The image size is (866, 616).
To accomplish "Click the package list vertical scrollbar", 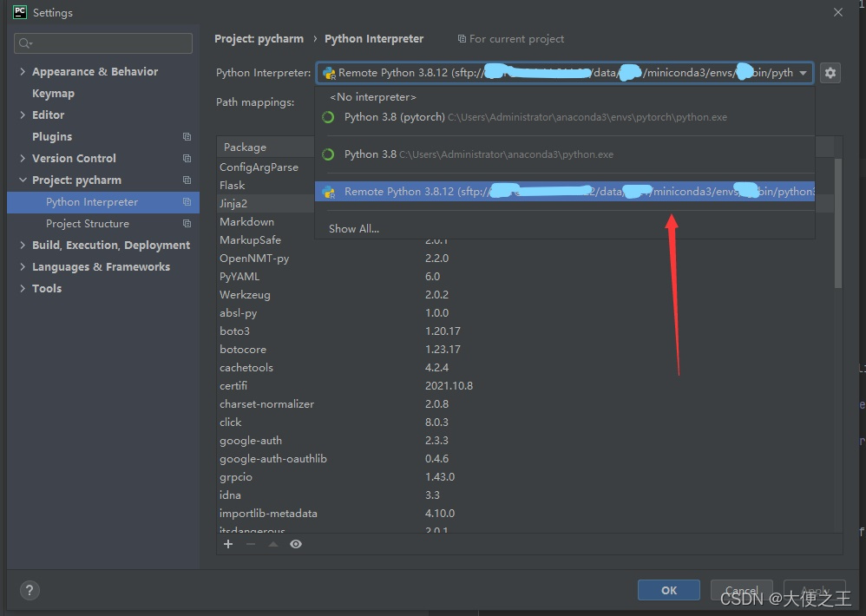I will [x=838, y=223].
